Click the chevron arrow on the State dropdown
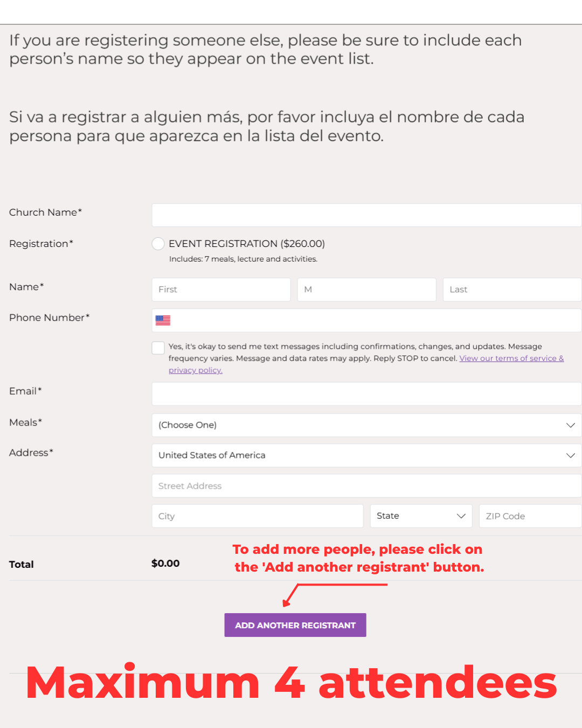The image size is (582, 728). [461, 516]
